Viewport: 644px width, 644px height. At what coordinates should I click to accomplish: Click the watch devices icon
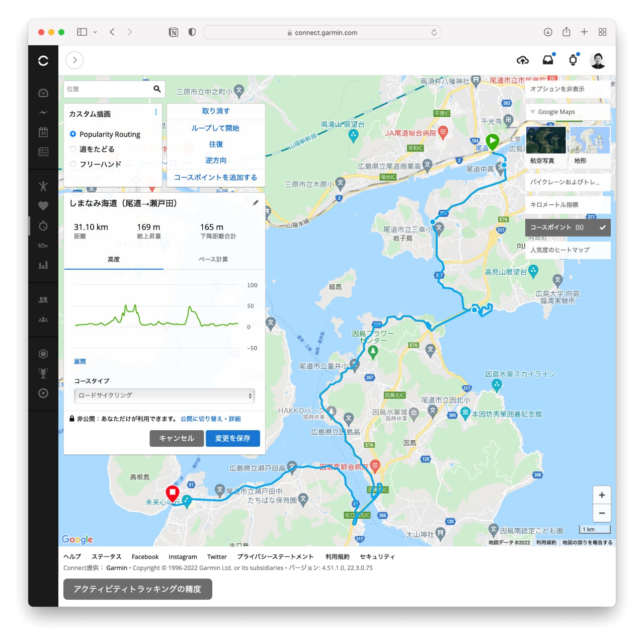pyautogui.click(x=573, y=60)
